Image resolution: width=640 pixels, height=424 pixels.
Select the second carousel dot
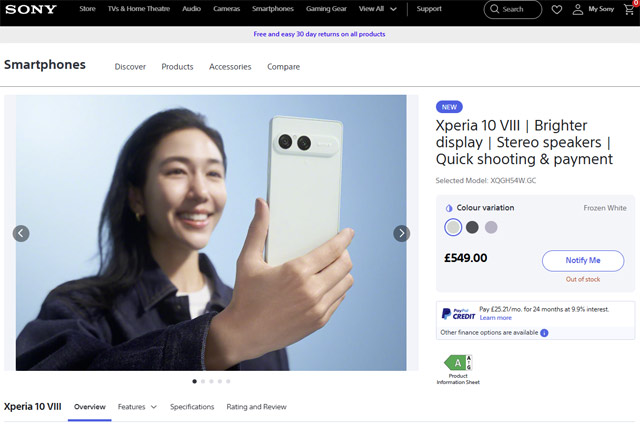pos(203,381)
